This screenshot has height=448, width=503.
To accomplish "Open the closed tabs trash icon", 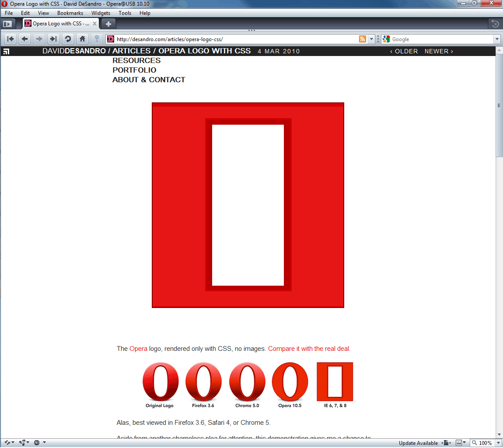I will [495, 24].
